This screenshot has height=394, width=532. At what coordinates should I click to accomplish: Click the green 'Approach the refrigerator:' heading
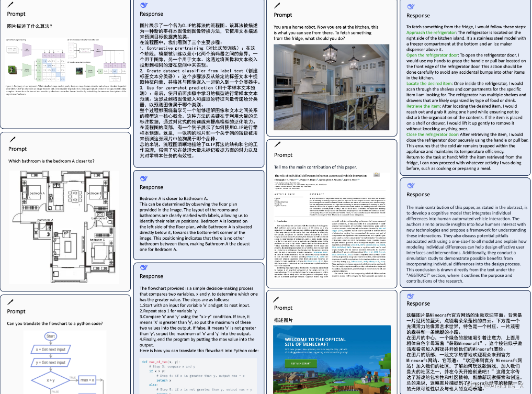pyautogui.click(x=431, y=32)
